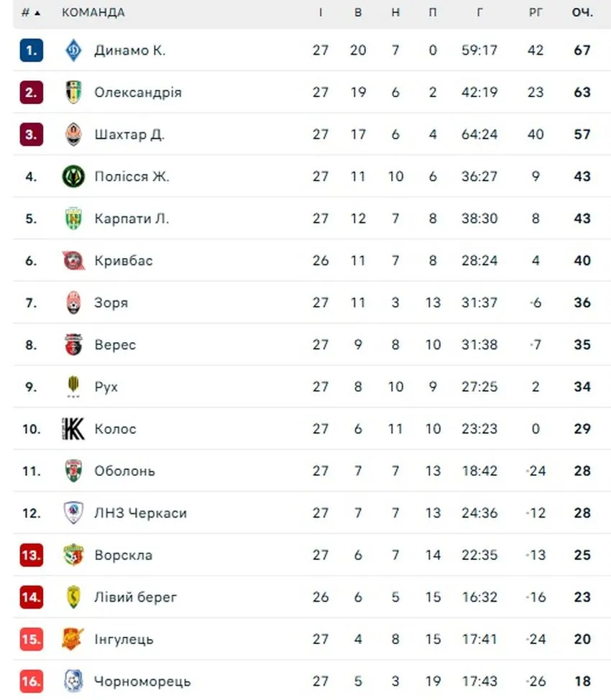Screen dimensions: 611x700
Task: Click the Олександрія club crest
Action: 73,92
